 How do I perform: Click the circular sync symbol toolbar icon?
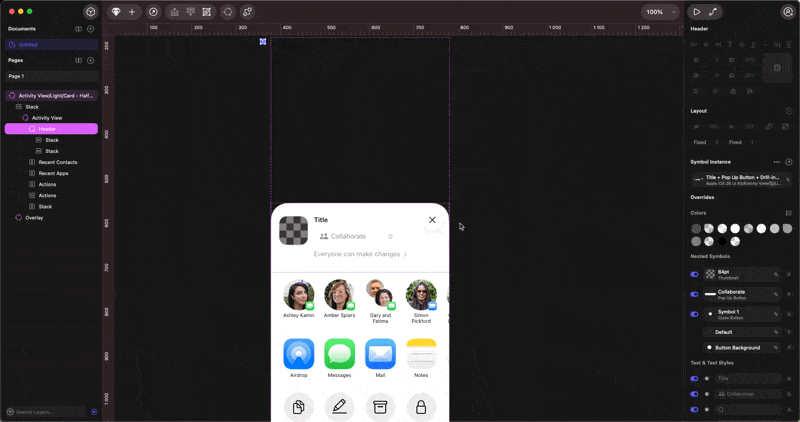[x=228, y=12]
